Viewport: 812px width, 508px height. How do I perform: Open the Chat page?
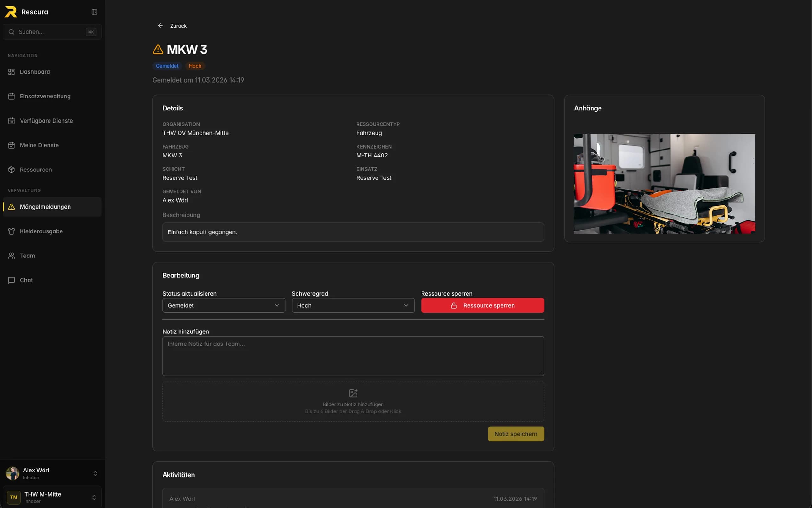point(52,280)
